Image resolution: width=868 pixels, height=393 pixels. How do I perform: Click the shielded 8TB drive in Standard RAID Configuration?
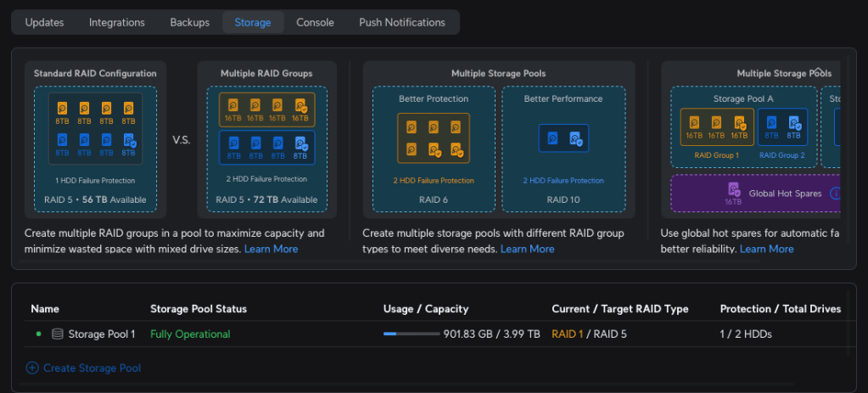[128, 139]
